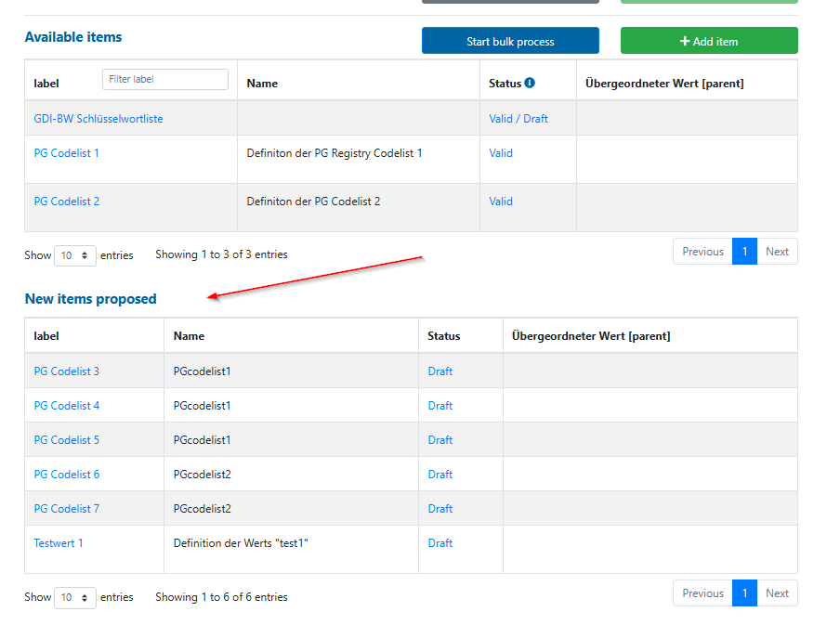Viewport: 840px width, 625px height.
Task: Open PG Codelist 7 link
Action: (66, 509)
